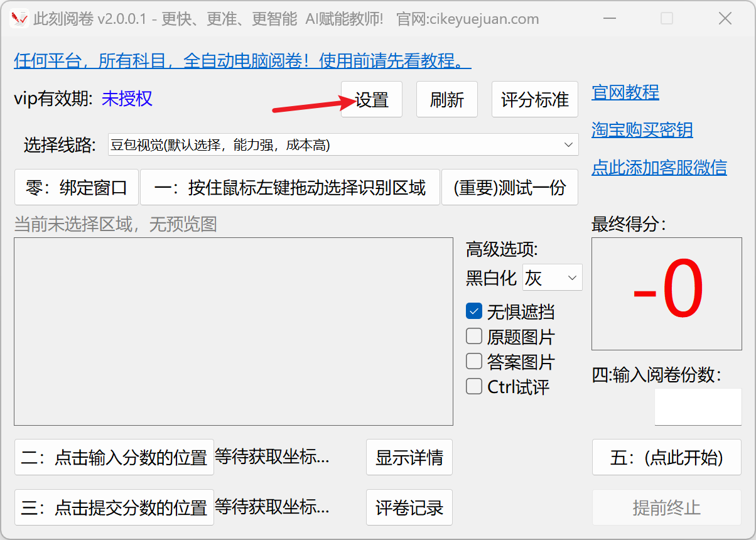Disable the 无惧遮挡 checkbox
Image resolution: width=756 pixels, height=540 pixels.
click(474, 311)
